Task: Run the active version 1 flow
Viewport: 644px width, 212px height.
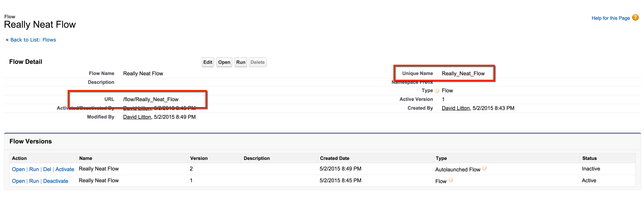Action: pyautogui.click(x=34, y=181)
